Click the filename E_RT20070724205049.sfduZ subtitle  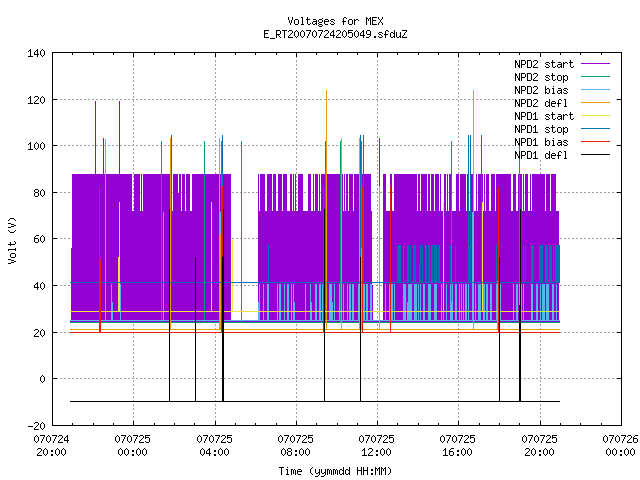click(335, 34)
